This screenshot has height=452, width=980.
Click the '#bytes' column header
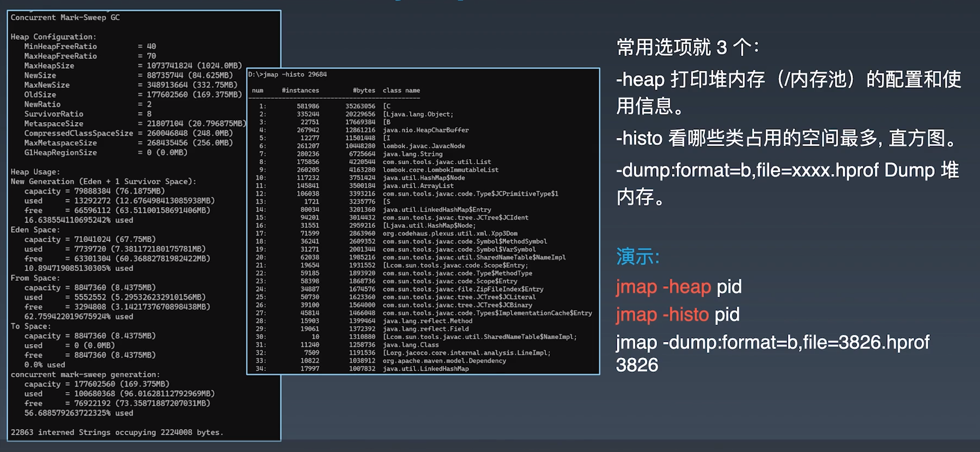click(x=364, y=91)
